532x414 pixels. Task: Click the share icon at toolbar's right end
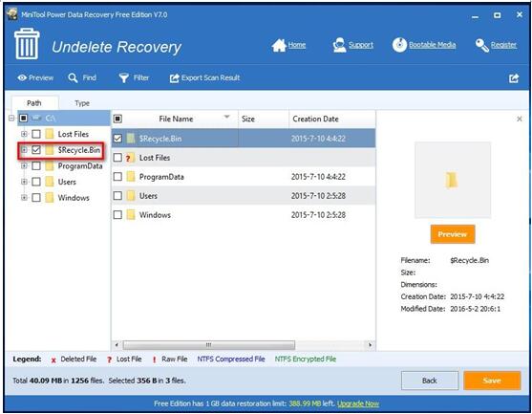click(514, 78)
